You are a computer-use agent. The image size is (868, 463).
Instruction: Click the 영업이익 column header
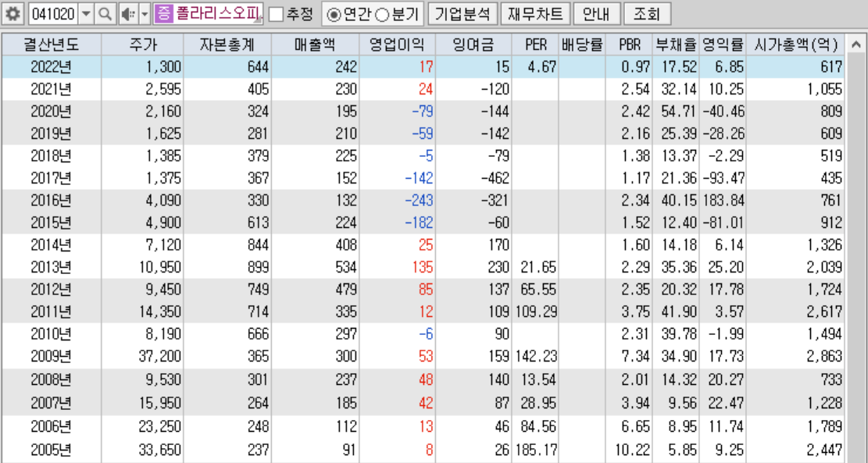(398, 45)
